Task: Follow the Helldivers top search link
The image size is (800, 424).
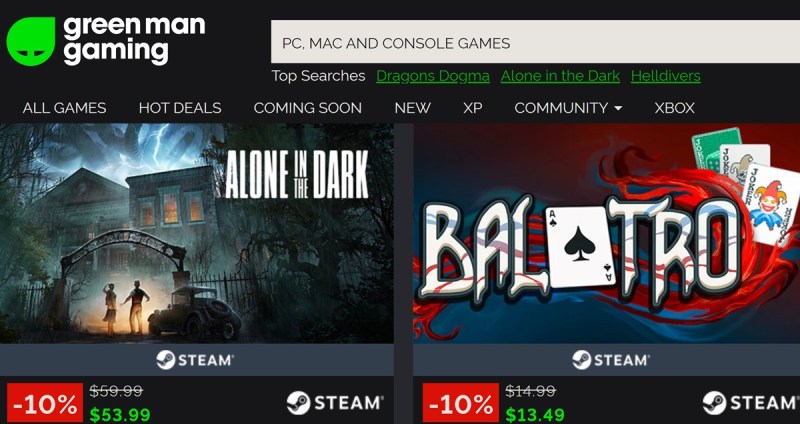Action: (665, 76)
